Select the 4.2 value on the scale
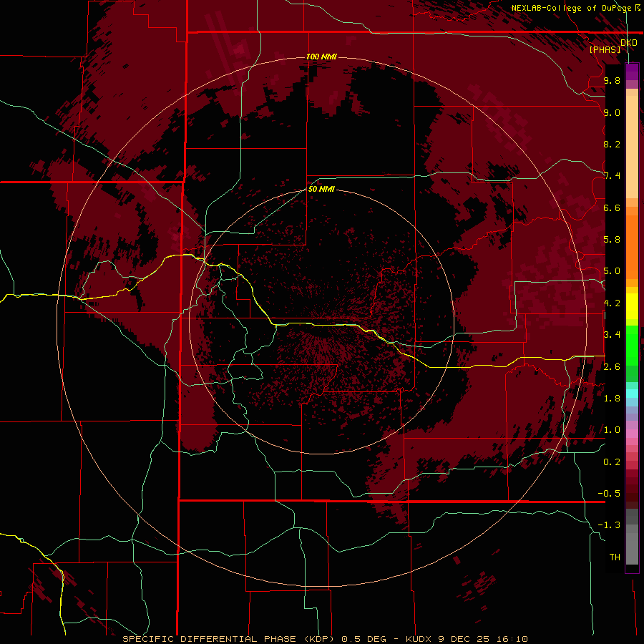This screenshot has height=644, width=644. pos(612,303)
